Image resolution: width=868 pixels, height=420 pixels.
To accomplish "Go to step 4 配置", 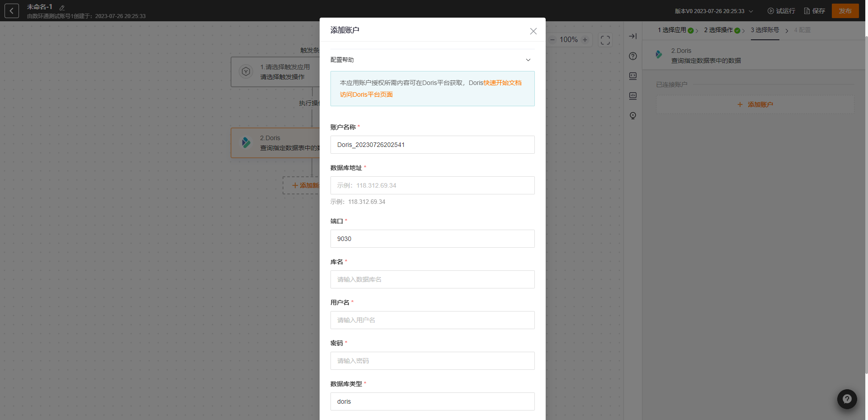I will (802, 30).
